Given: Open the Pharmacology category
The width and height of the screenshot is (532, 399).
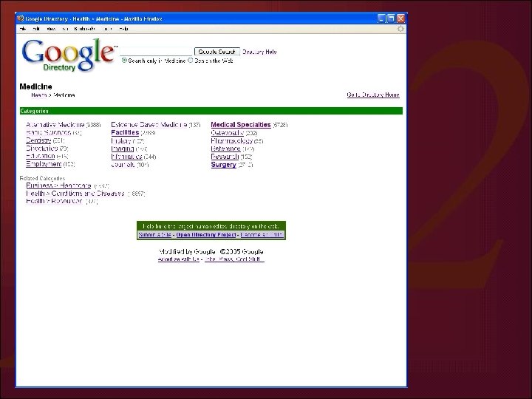Looking at the screenshot, I should click(232, 140).
